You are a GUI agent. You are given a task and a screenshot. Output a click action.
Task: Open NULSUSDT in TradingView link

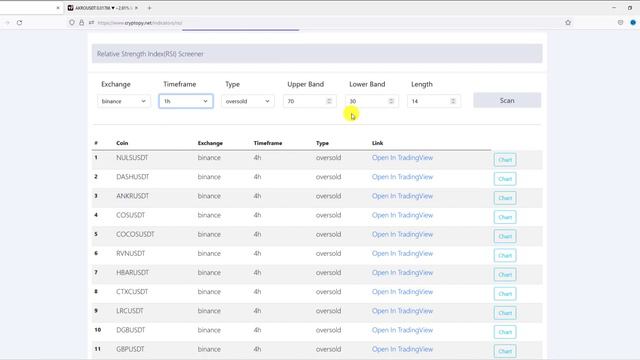pyautogui.click(x=402, y=158)
